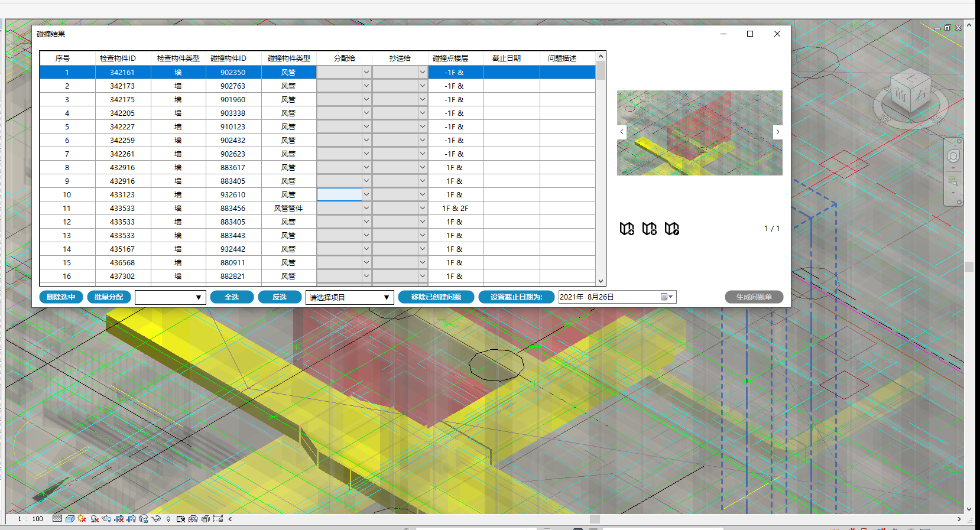Click reveal hidden elements lightbulb icon
The height and width of the screenshot is (530, 980).
click(x=168, y=519)
